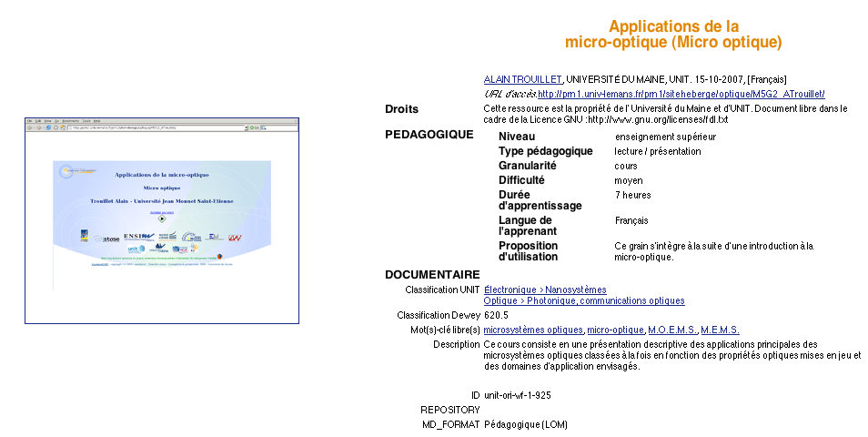Click the microsystèmes optiques keyword link

click(x=533, y=330)
